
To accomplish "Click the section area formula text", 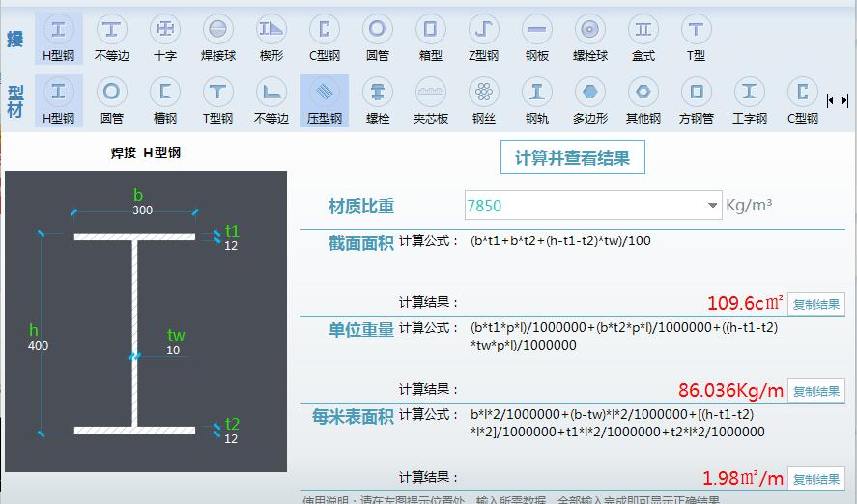I will click(560, 240).
